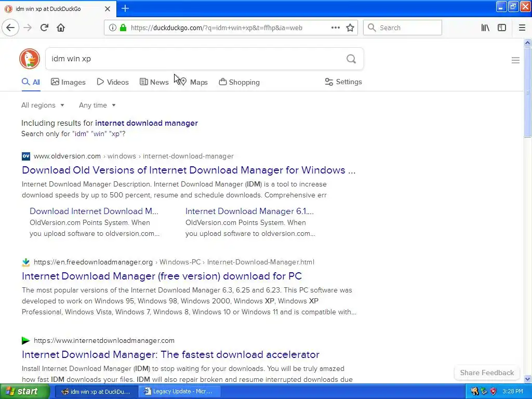Viewport: 532px width, 399px height.
Task: Expand the Any time filter dropdown
Action: point(97,105)
